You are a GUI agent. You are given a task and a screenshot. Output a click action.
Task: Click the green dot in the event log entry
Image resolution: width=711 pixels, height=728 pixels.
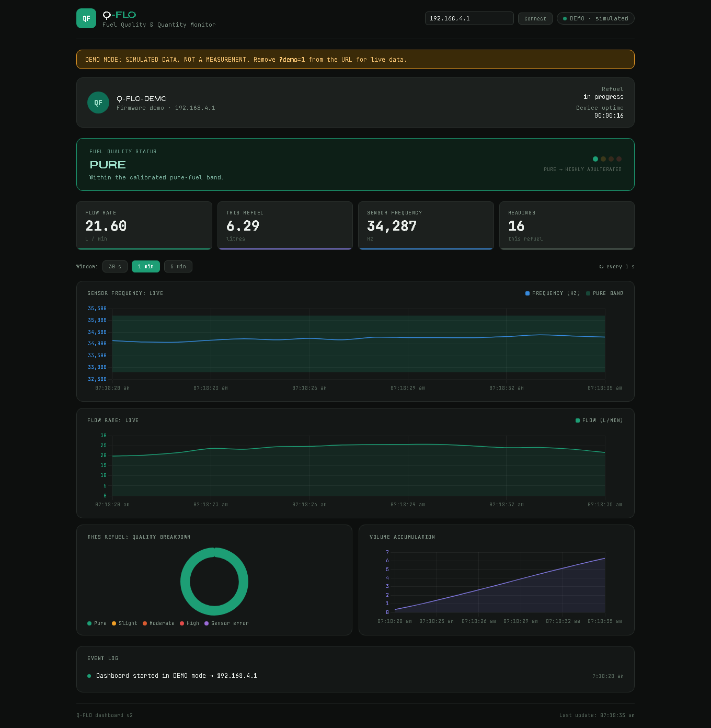pos(89,676)
